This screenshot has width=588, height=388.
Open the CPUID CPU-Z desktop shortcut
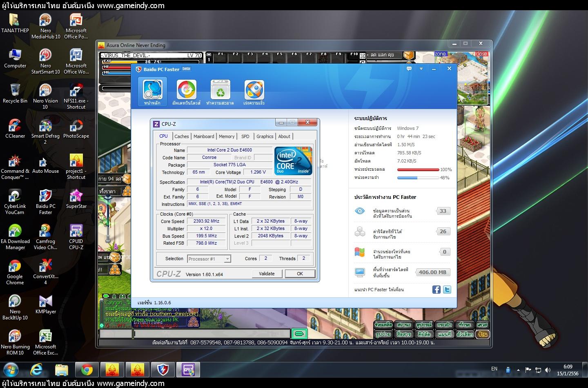tap(76, 237)
